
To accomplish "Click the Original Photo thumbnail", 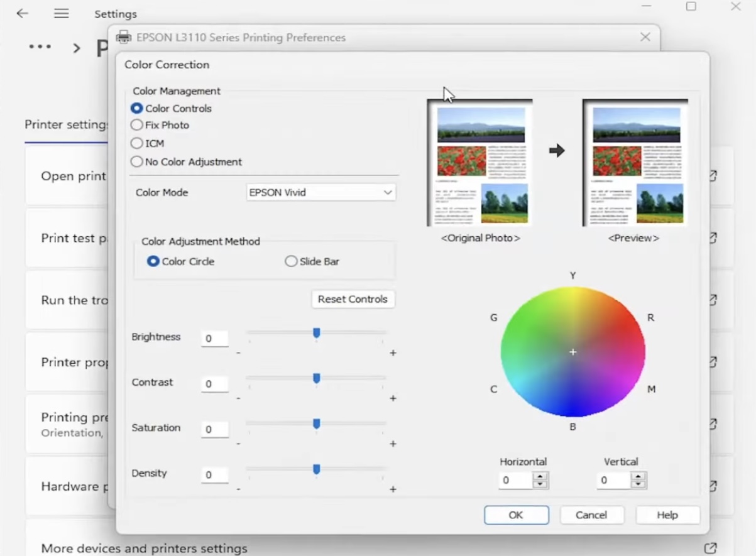I will 480,163.
